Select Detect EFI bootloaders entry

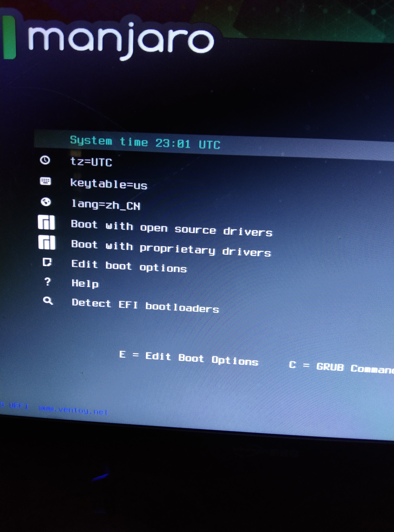[145, 306]
